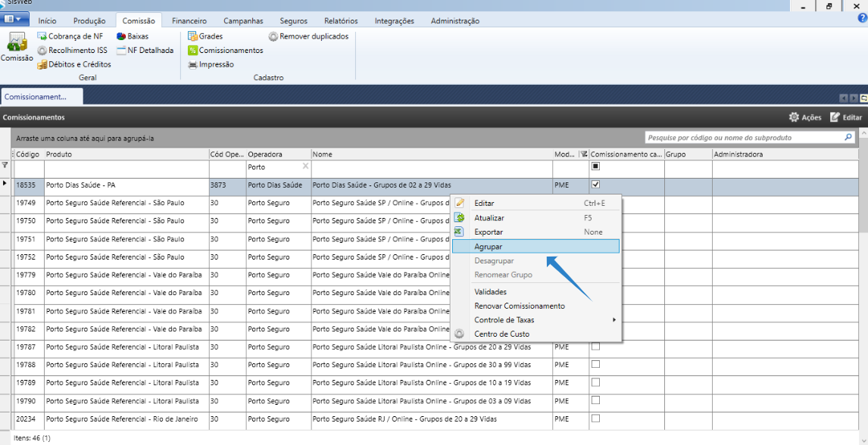The image size is (868, 445).
Task: Switch to the Início ribbon tab
Action: 47,21
